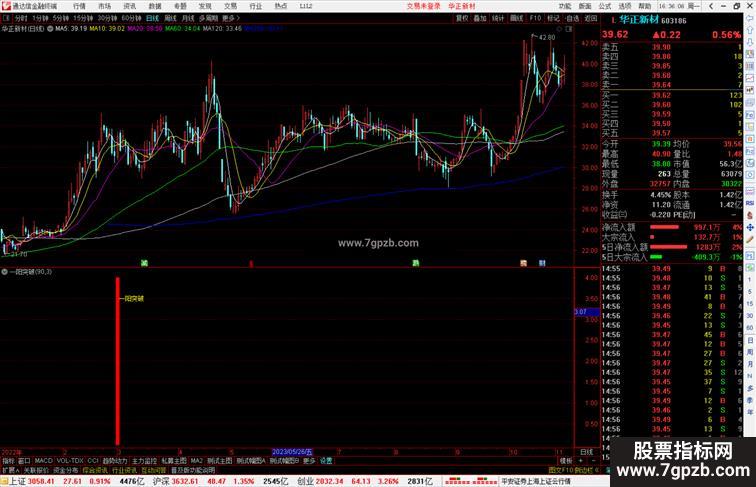Open the 公式 menu
756x487 pixels.
click(x=605, y=6)
